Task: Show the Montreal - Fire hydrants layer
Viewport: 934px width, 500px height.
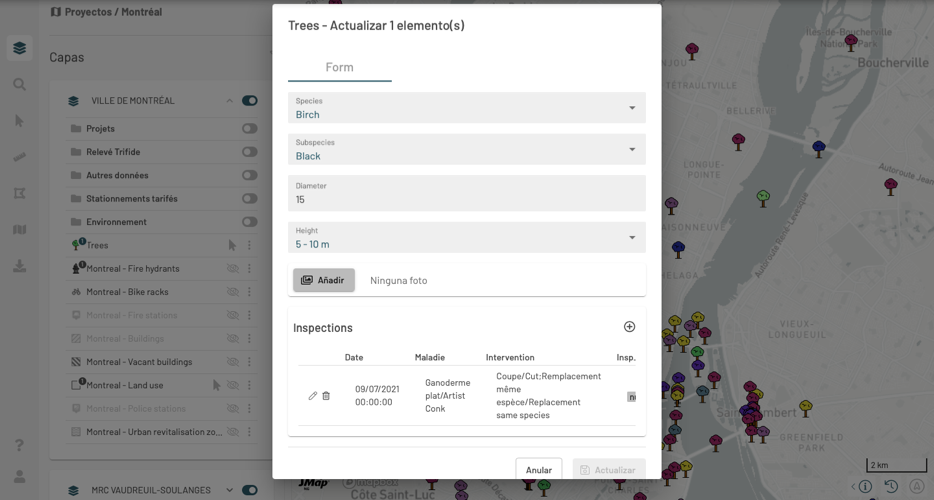Action: tap(232, 269)
